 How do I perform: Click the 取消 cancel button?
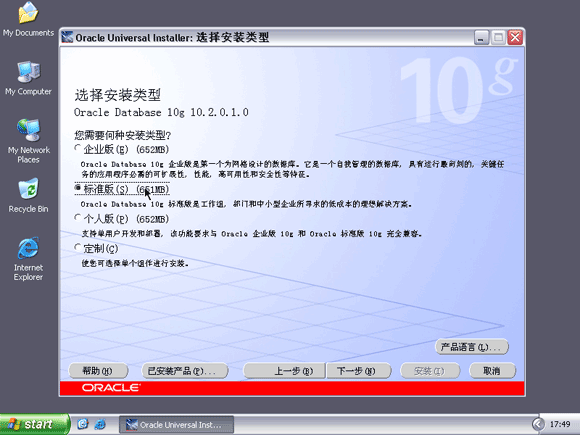pos(492,371)
